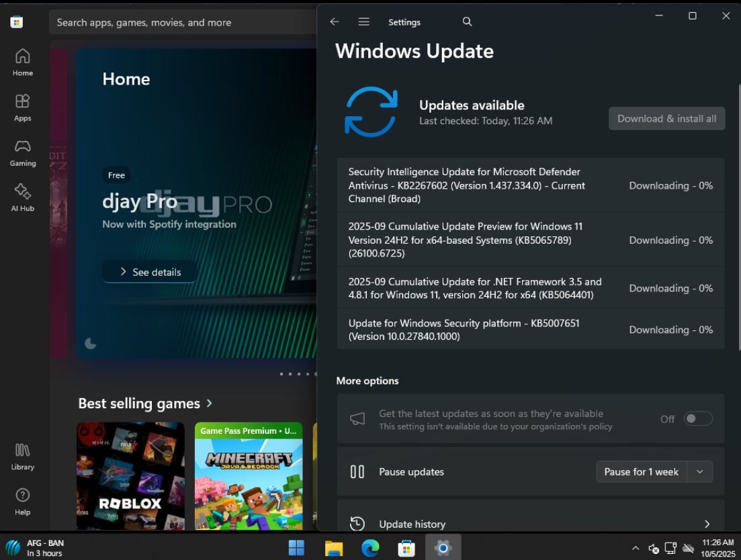Viewport: 741px width, 560px height.
Task: Click the djay Pro banner title
Action: 140,202
